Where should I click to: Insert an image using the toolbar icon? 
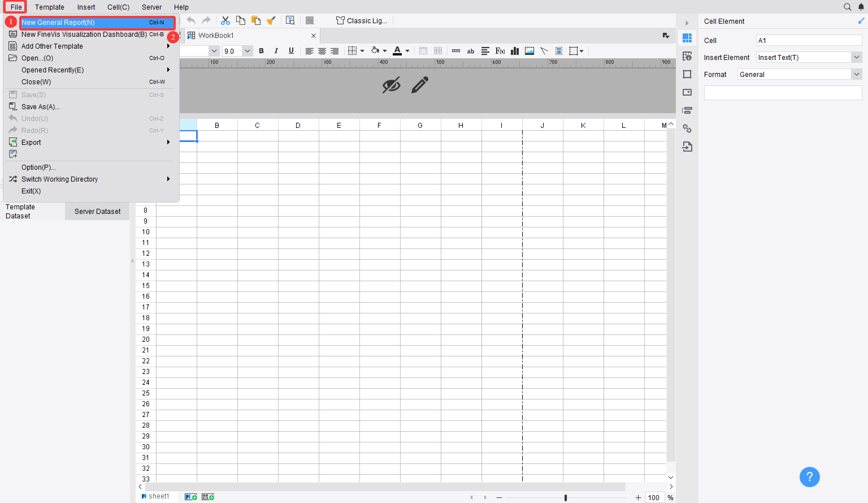(530, 51)
